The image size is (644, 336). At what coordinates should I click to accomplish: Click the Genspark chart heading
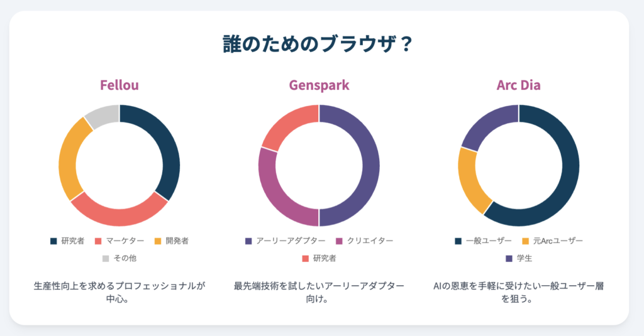319,85
